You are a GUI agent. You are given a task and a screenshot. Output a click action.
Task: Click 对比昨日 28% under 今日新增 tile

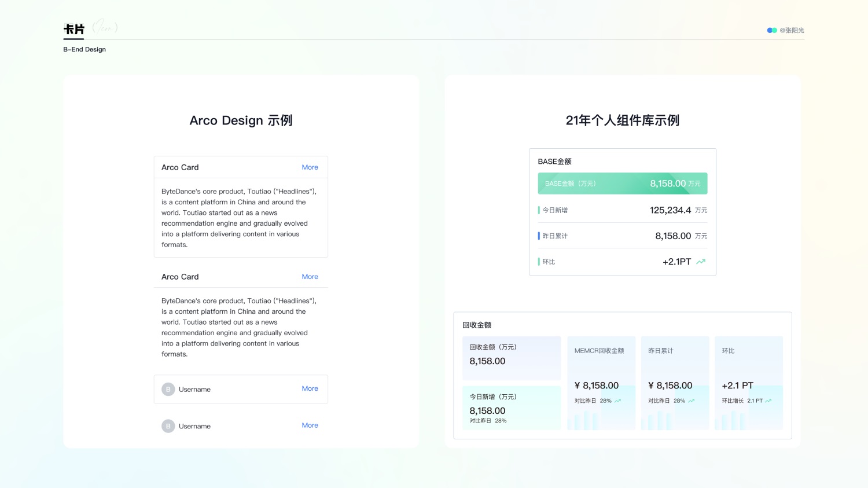(488, 421)
